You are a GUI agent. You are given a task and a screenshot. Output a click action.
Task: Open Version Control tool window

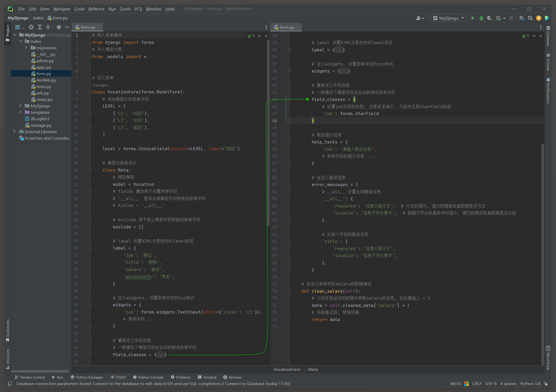click(x=30, y=377)
